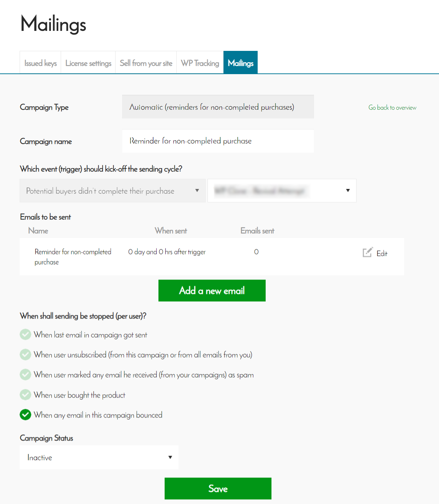Switch to the Issued keys tab
439x504 pixels.
point(40,63)
